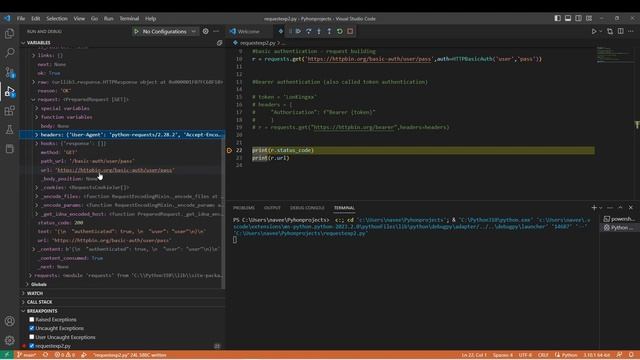Toggle the bottom panel layout icon
Viewport: 640px width, 360px height.
point(568,18)
